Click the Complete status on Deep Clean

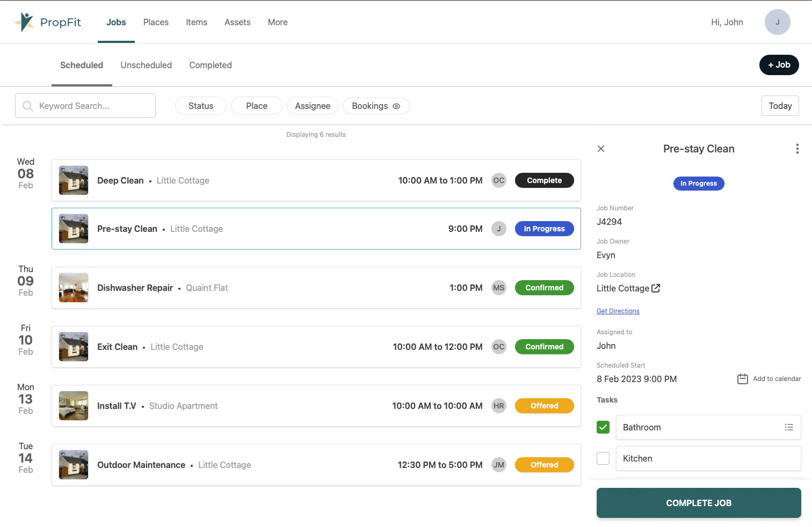(x=545, y=180)
